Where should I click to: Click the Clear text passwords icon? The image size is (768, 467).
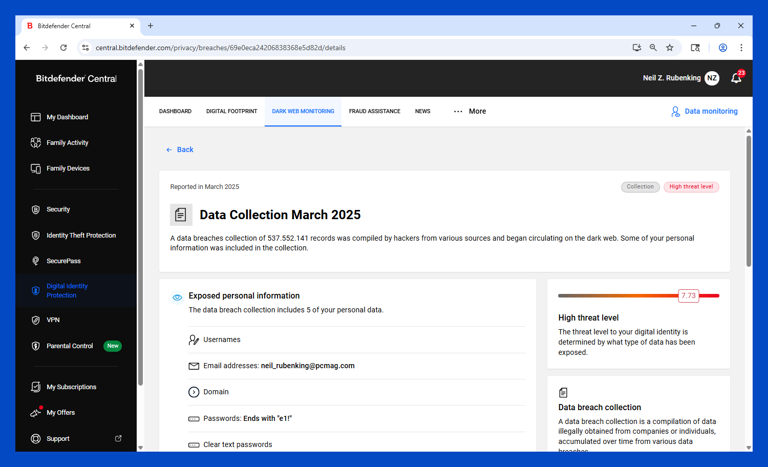click(x=193, y=444)
